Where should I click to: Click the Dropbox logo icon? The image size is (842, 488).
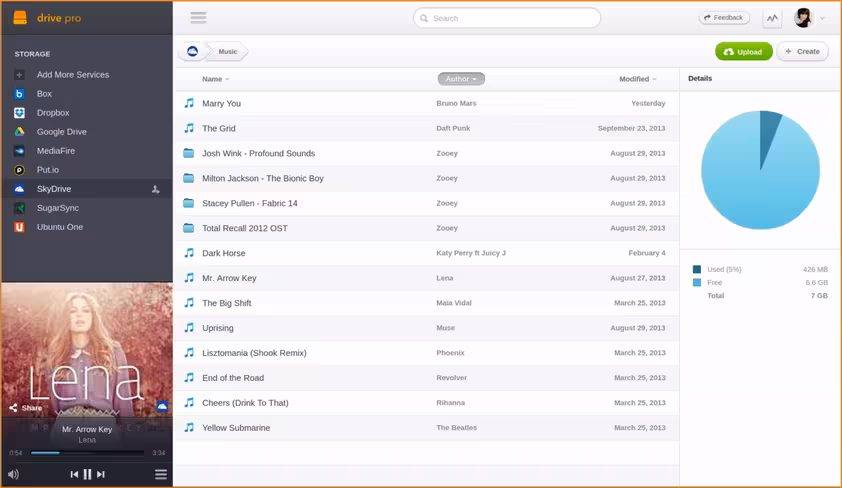tap(19, 113)
